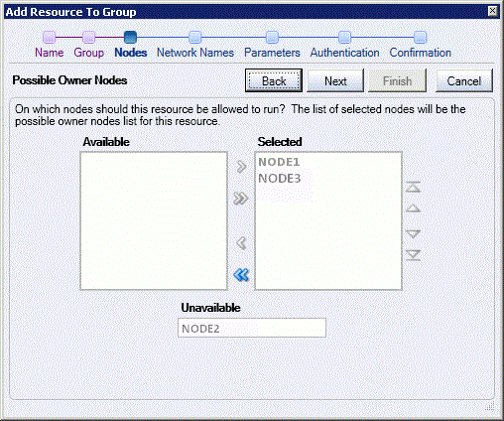Click the single left arrow remove-node icon
504x421 pixels.
(x=241, y=243)
